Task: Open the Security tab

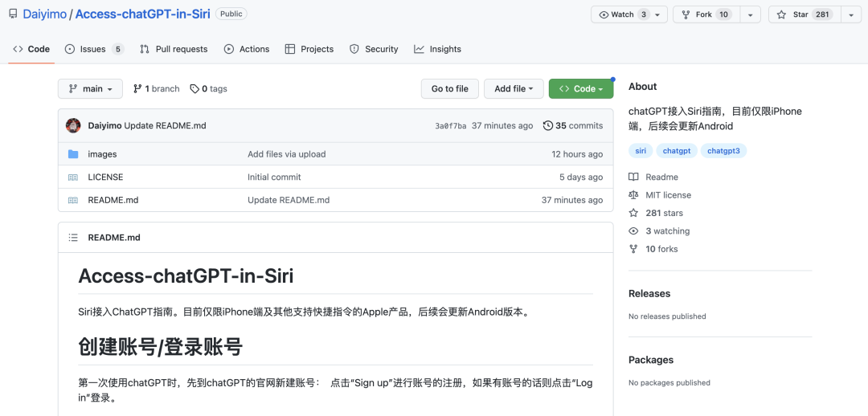Action: [x=374, y=49]
